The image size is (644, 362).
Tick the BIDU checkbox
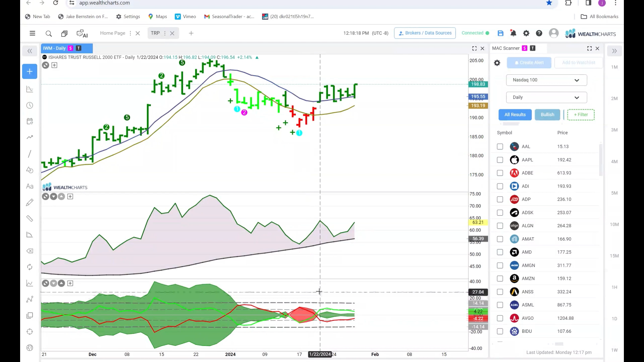click(500, 331)
